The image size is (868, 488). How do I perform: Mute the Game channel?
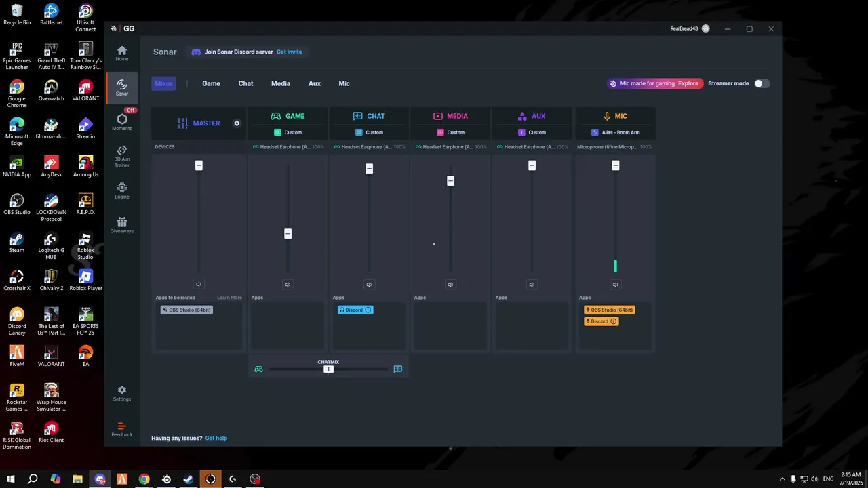tap(288, 285)
